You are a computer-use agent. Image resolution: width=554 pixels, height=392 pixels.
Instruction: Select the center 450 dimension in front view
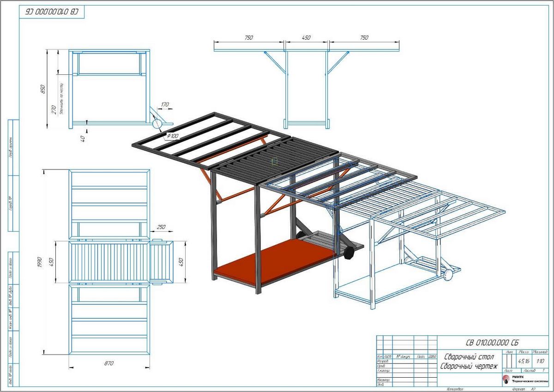click(x=307, y=38)
